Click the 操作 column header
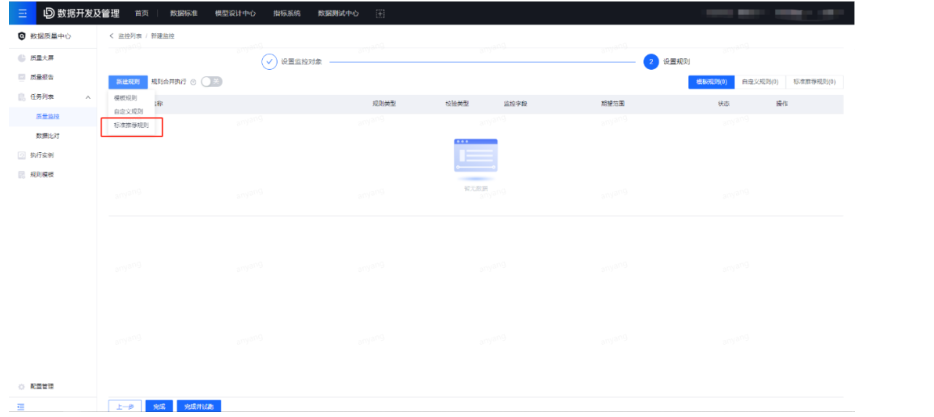The height and width of the screenshot is (417, 934). 782,104
